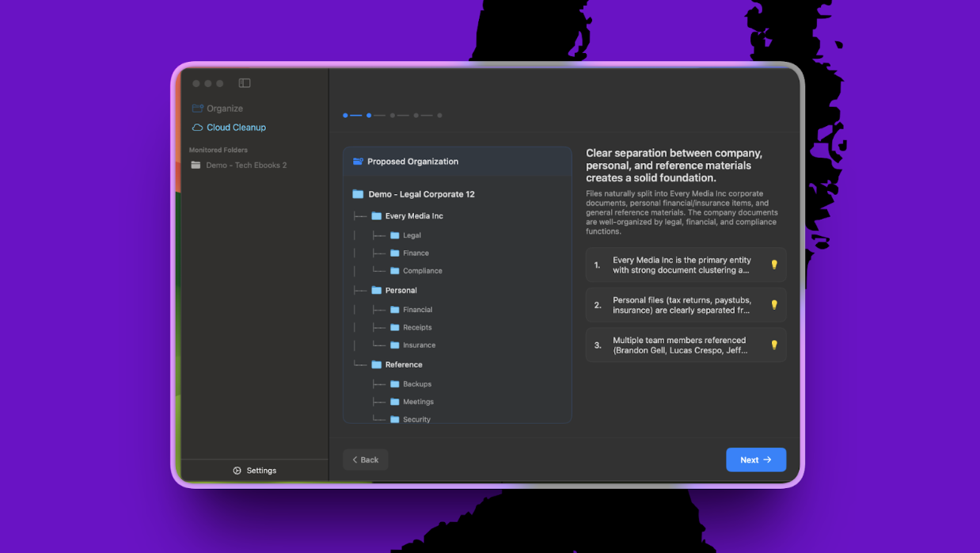Viewport: 980px width, 553px height.
Task: Switch to the Cloud Cleanup section
Action: tap(236, 127)
